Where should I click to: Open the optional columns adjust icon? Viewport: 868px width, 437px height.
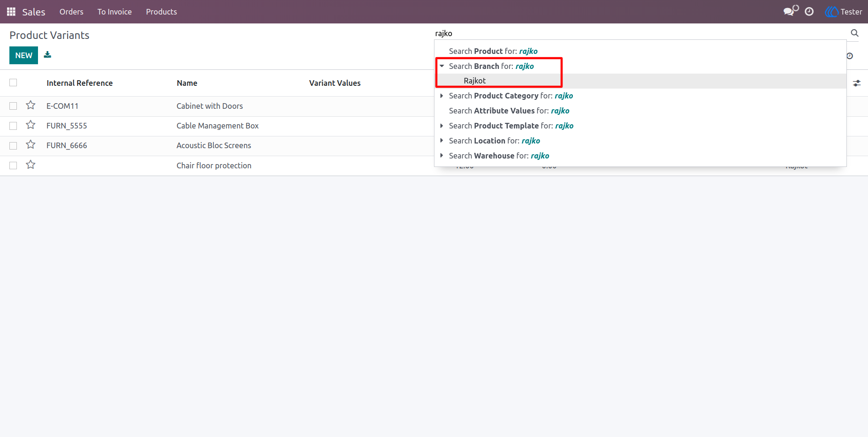point(857,83)
